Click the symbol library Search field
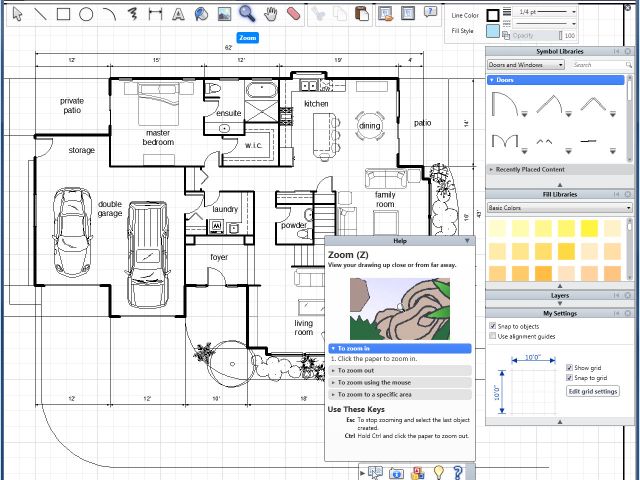The image size is (640, 480). coord(596,65)
